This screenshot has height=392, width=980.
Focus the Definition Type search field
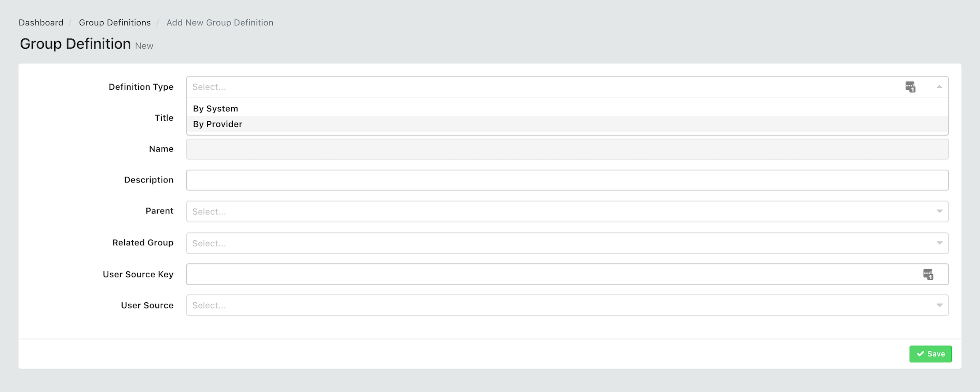click(533, 87)
